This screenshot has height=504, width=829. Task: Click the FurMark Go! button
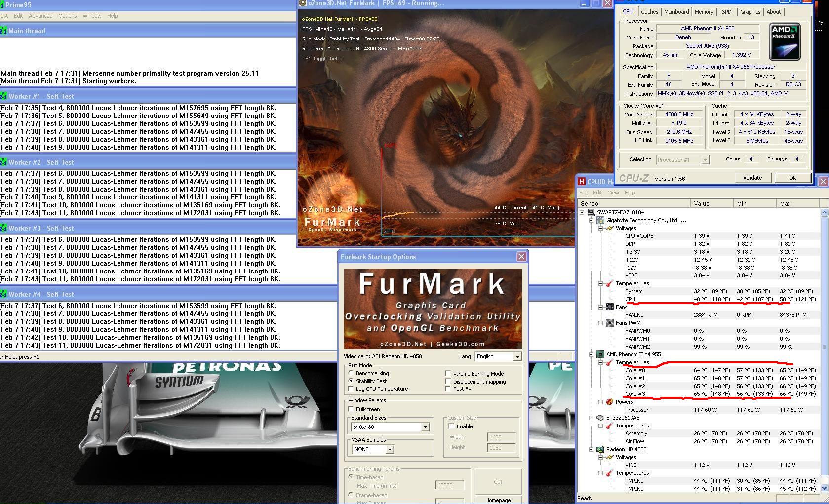pyautogui.click(x=498, y=481)
